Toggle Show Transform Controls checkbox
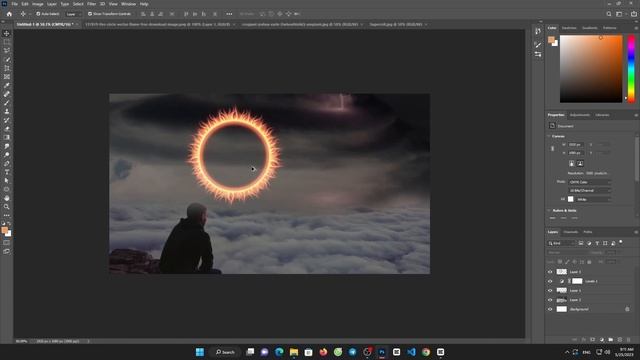 [90, 14]
